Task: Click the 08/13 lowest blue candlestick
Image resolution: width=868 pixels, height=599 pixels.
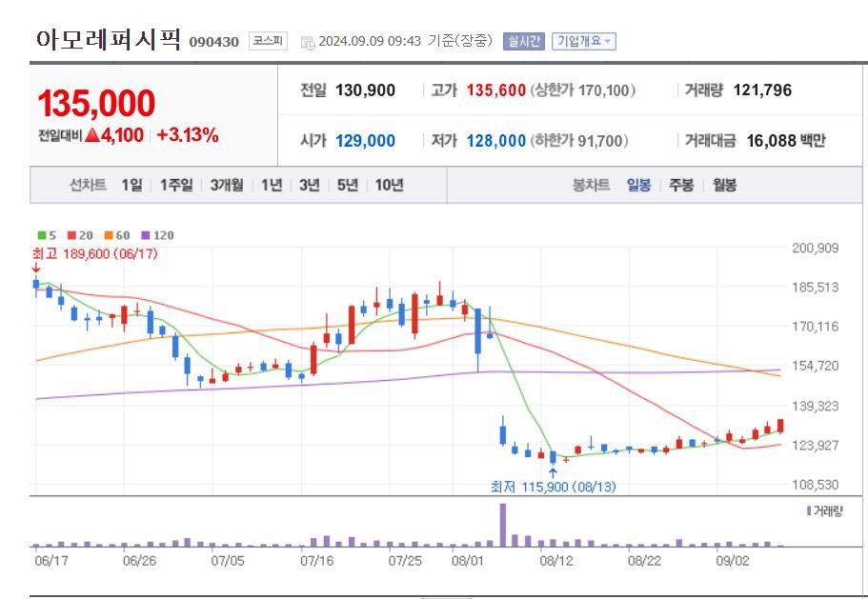Action: coord(553,457)
